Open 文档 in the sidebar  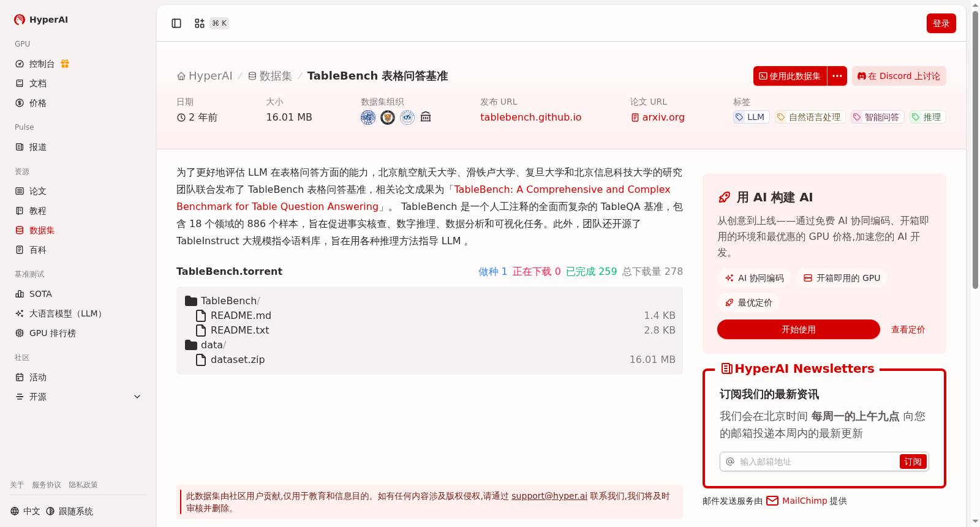tap(31, 83)
